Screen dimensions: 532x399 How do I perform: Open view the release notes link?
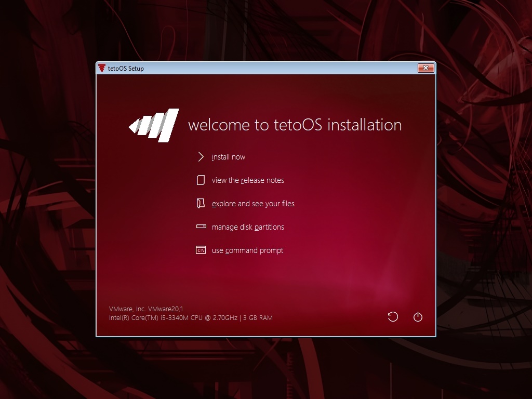point(248,180)
